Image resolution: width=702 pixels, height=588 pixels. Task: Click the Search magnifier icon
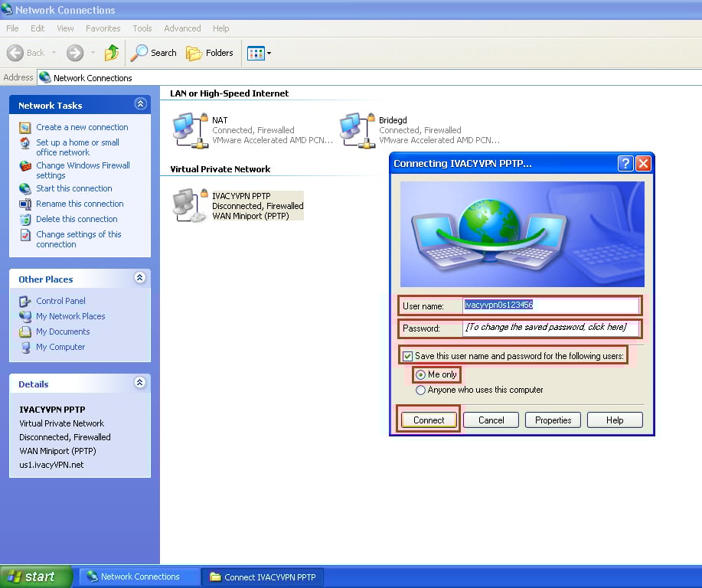tap(139, 53)
